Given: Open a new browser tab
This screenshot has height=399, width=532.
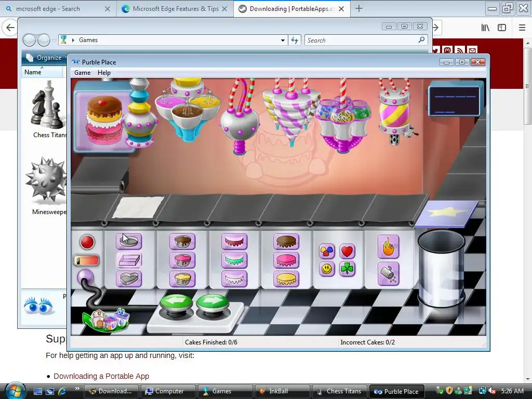Looking at the screenshot, I should [x=358, y=9].
